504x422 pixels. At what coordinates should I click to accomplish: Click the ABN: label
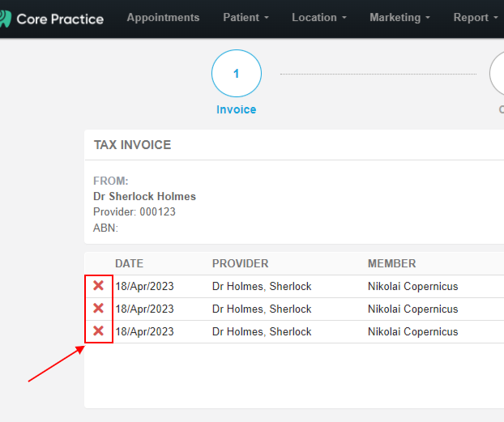pyautogui.click(x=106, y=228)
